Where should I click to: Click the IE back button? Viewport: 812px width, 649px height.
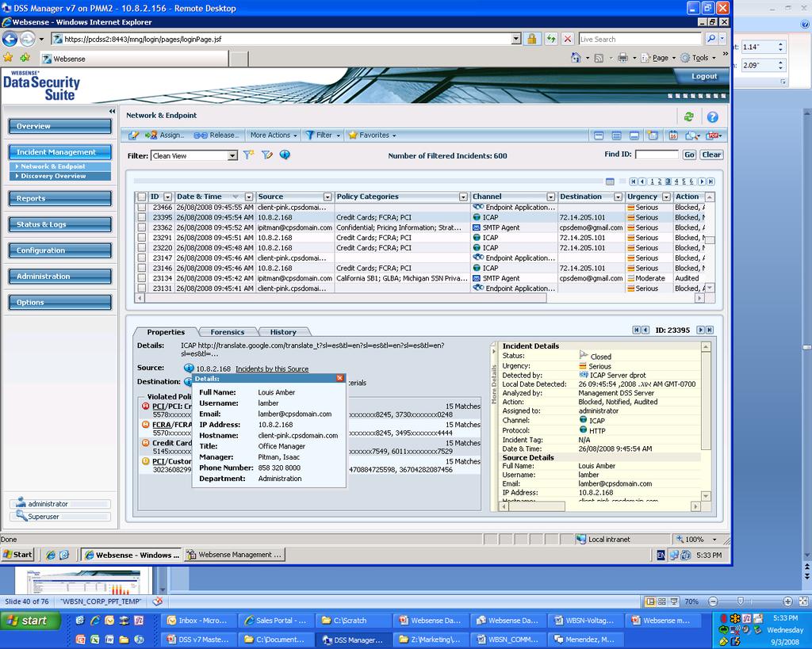(x=10, y=39)
